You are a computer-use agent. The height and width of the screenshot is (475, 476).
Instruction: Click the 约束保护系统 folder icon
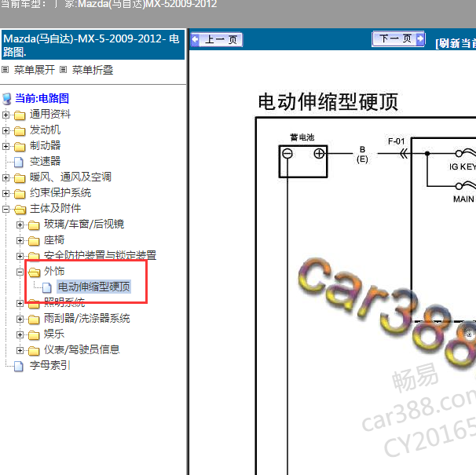click(20, 194)
